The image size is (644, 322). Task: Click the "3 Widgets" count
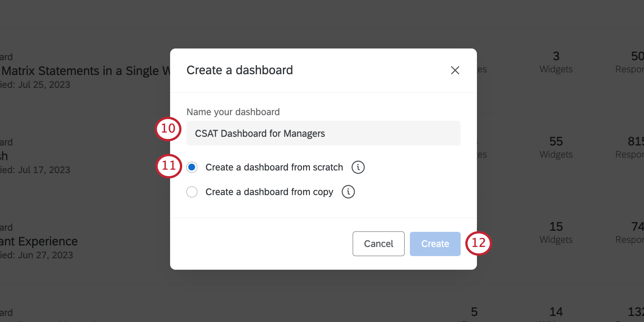[556, 62]
